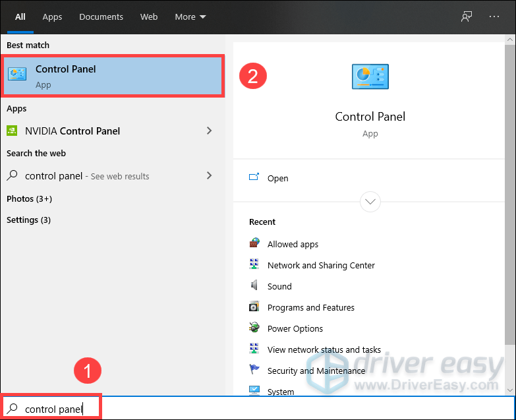Open Power Options recent item
Image resolution: width=516 pixels, height=420 pixels.
(295, 328)
